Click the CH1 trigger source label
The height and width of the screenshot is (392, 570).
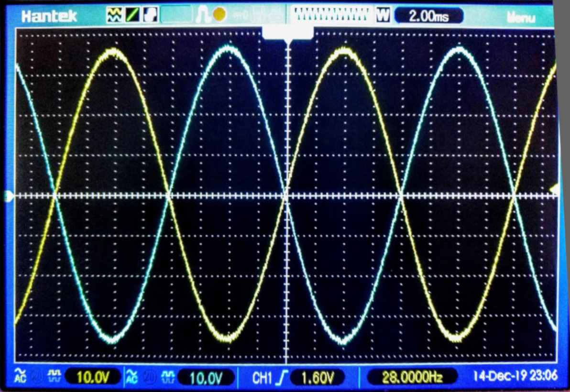pyautogui.click(x=262, y=378)
